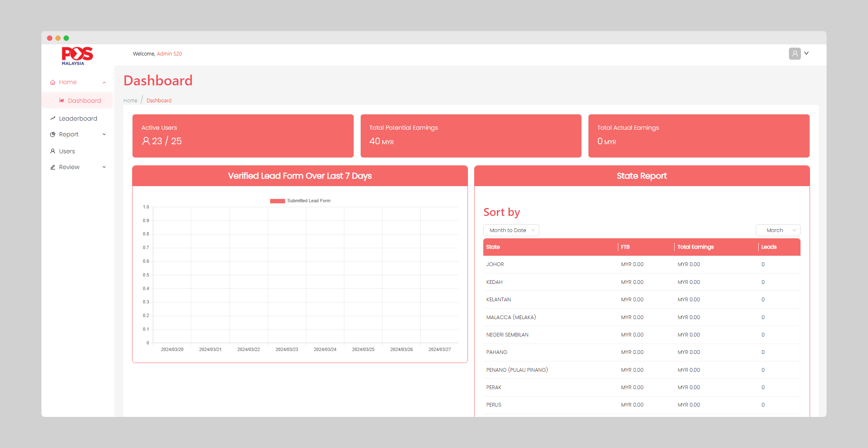Image resolution: width=868 pixels, height=448 pixels.
Task: Open the Month to Date dropdown
Action: (510, 230)
